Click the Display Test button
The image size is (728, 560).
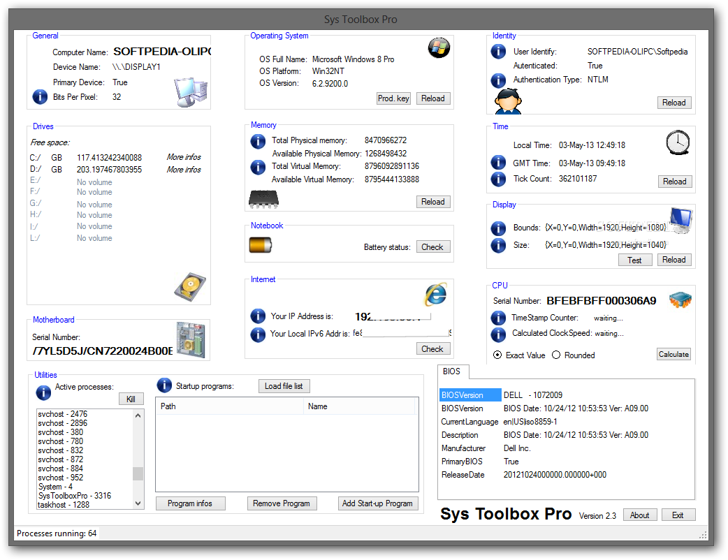click(x=635, y=260)
